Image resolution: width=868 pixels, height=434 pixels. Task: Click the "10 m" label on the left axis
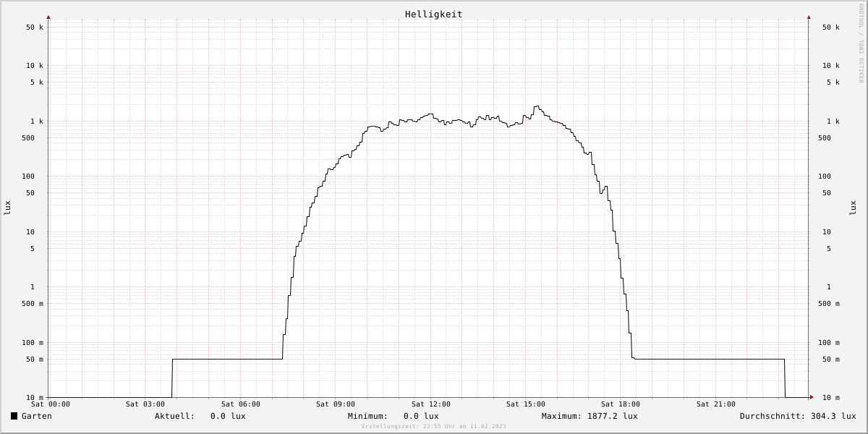[x=35, y=398]
